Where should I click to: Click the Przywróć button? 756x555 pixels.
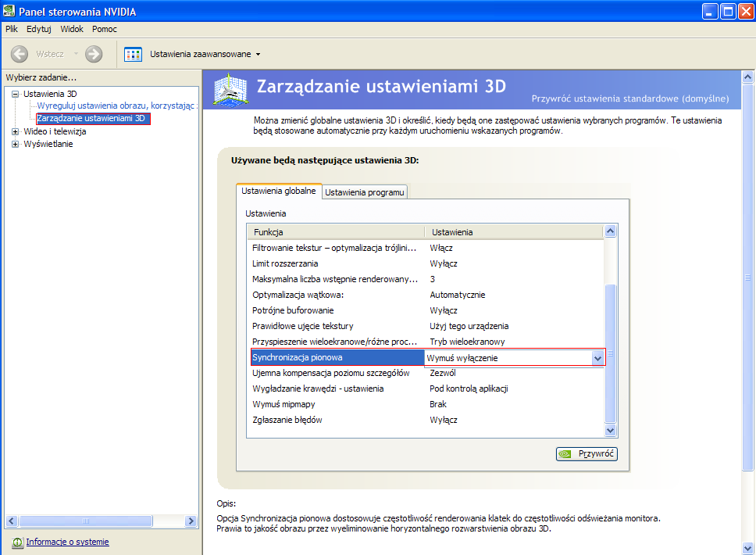click(x=587, y=453)
